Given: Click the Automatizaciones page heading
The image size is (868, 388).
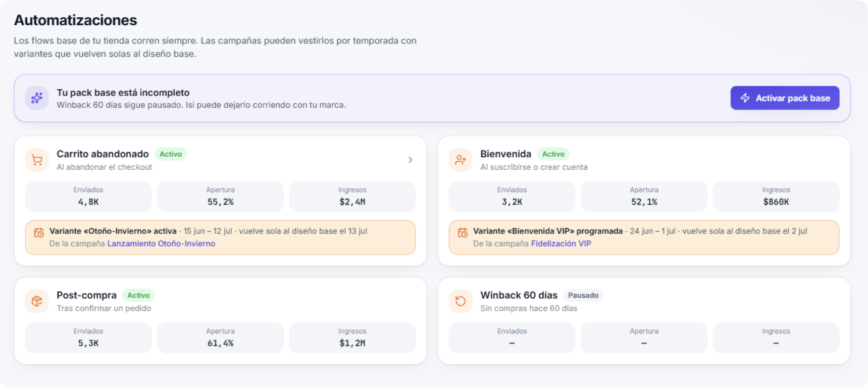Looking at the screenshot, I should click(x=75, y=20).
